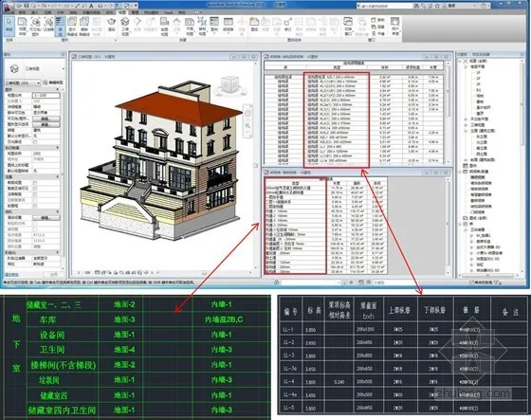531x420 pixels.
Task: Click the ViewCube in the 3D view
Action: tap(231, 84)
